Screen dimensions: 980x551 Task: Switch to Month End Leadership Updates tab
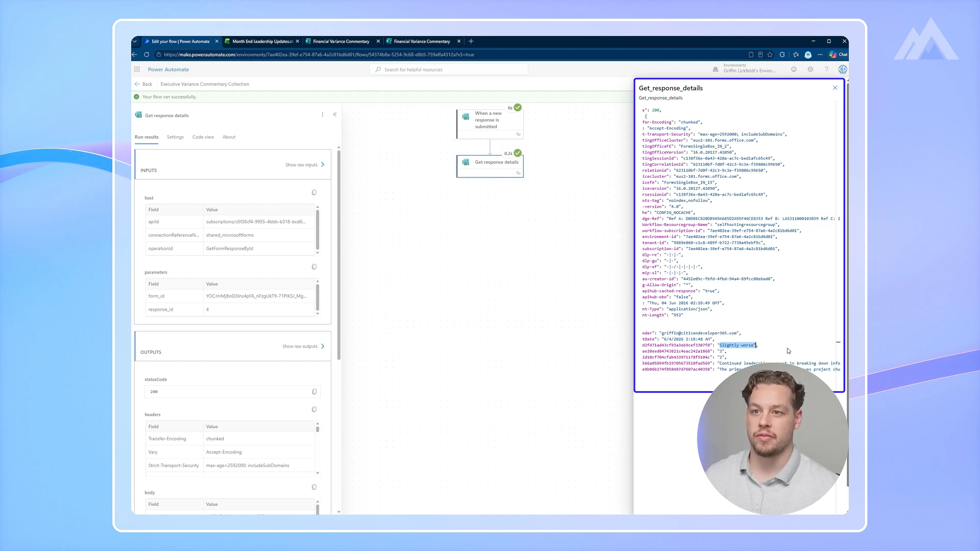pyautogui.click(x=263, y=41)
